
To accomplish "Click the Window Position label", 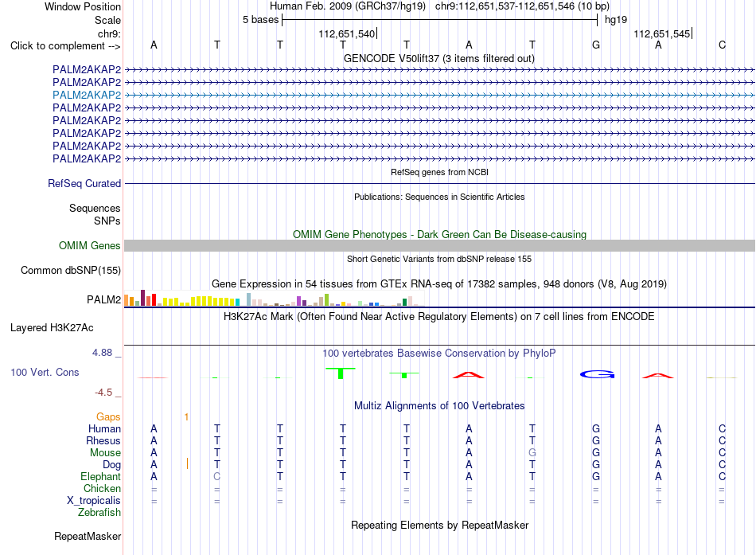I will [83, 6].
